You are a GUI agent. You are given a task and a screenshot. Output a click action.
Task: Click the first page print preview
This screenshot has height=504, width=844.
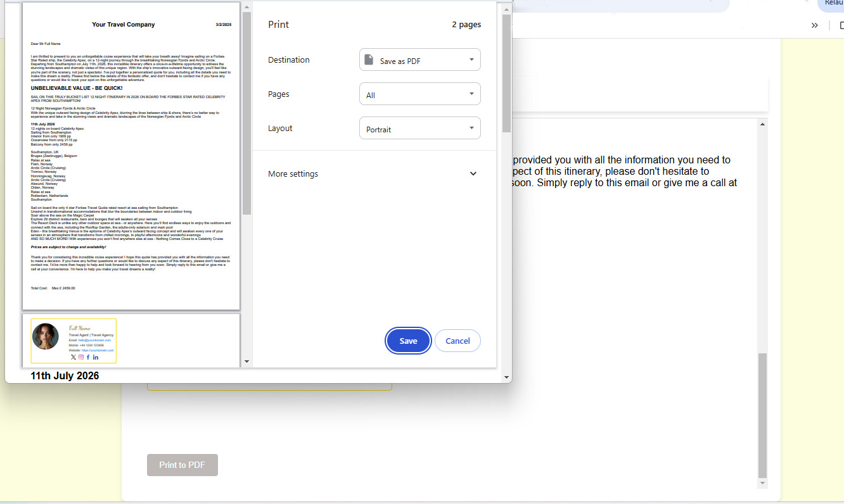tap(131, 156)
